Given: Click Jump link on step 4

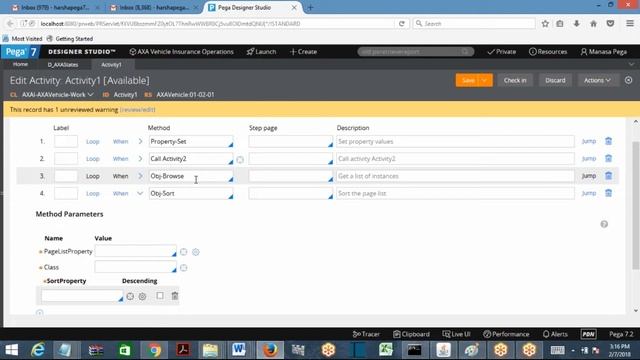Looking at the screenshot, I should pos(589,193).
